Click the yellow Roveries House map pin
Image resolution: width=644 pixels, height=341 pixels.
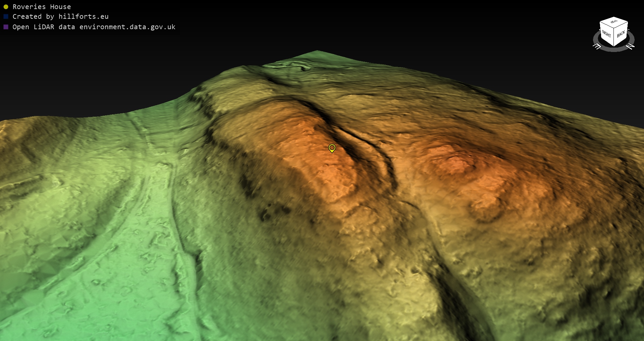click(332, 148)
